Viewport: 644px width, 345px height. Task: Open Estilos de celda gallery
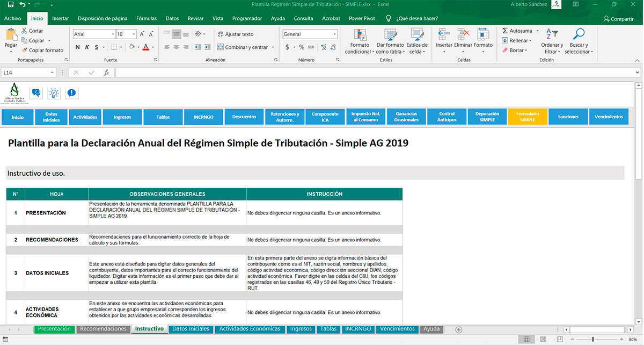[x=417, y=41]
